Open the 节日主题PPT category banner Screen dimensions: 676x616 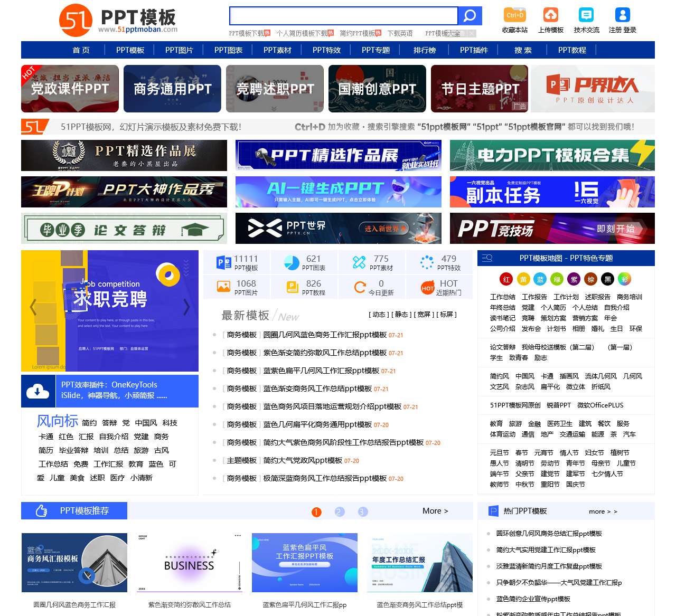[x=480, y=89]
